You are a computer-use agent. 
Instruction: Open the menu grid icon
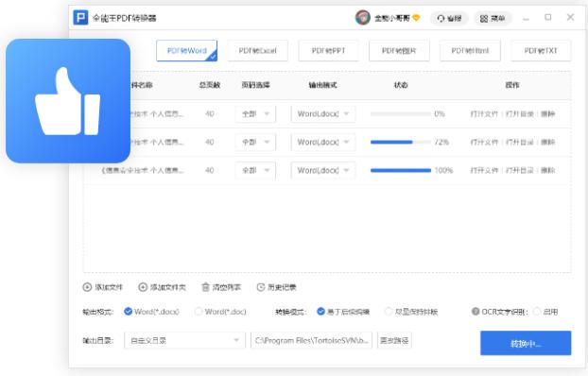click(484, 18)
